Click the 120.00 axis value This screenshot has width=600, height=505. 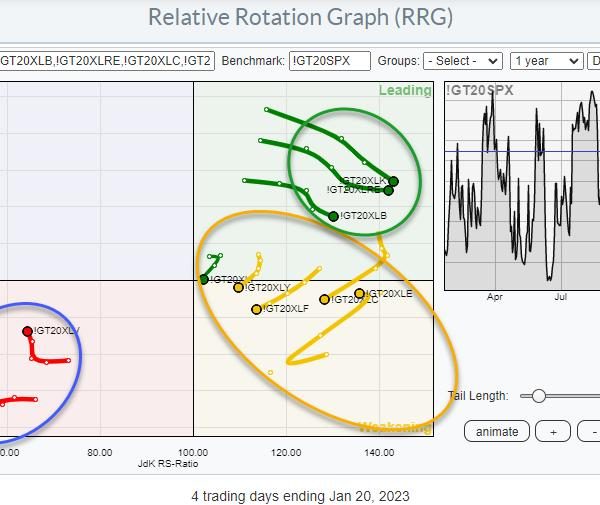(x=286, y=453)
